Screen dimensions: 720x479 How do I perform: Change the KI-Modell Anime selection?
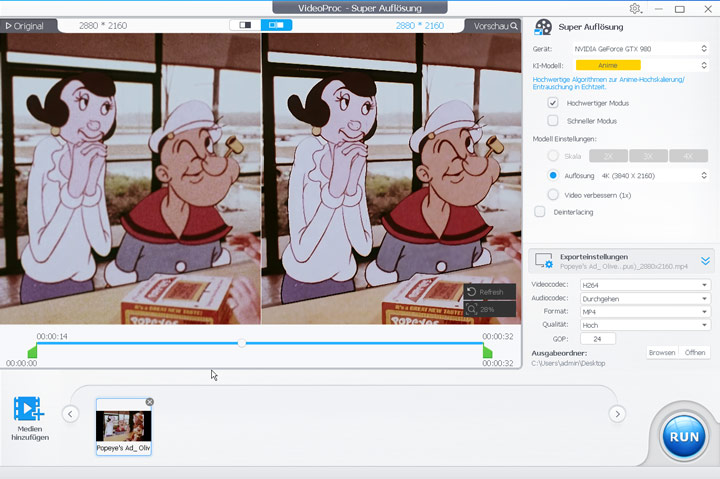click(x=640, y=65)
